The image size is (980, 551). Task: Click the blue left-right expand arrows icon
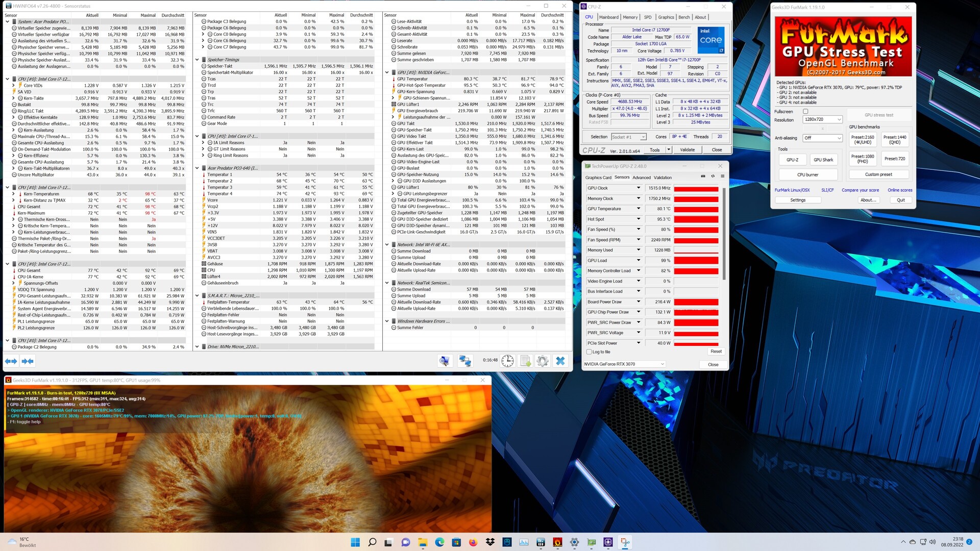(11, 361)
